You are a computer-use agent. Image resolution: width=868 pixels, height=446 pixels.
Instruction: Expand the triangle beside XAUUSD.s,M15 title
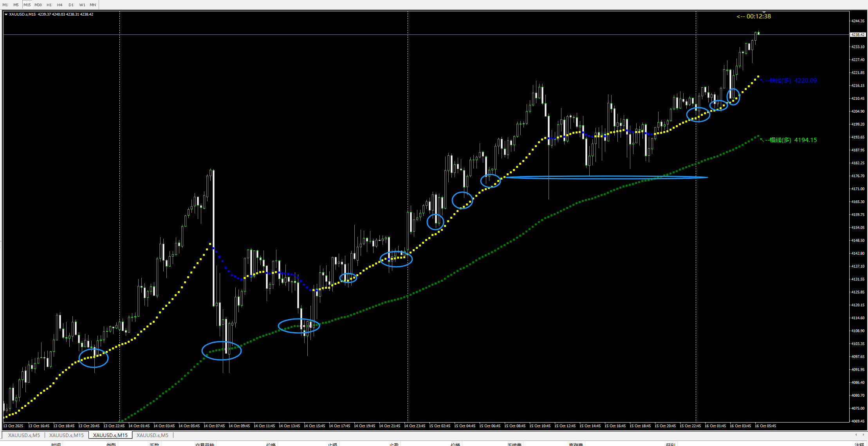[x=6, y=14]
